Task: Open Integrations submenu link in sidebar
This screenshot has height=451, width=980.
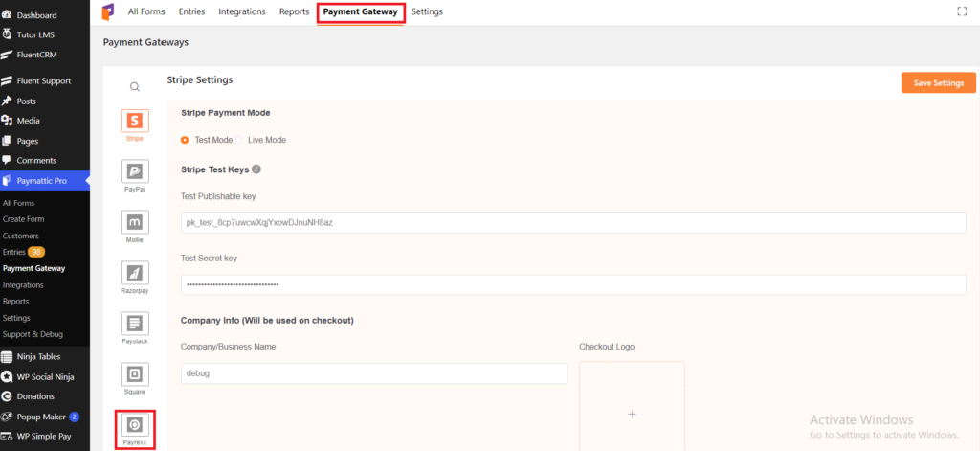Action: (x=23, y=284)
